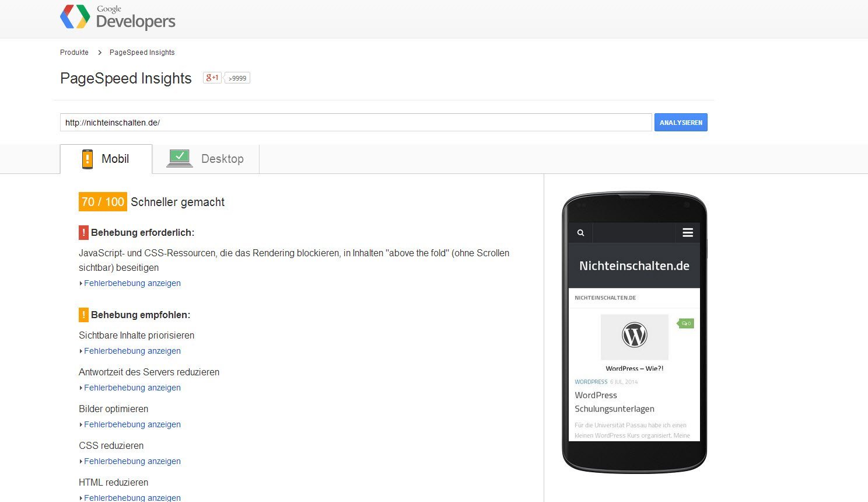Click the CSS reduzieren text
Image resolution: width=868 pixels, height=502 pixels.
click(111, 446)
